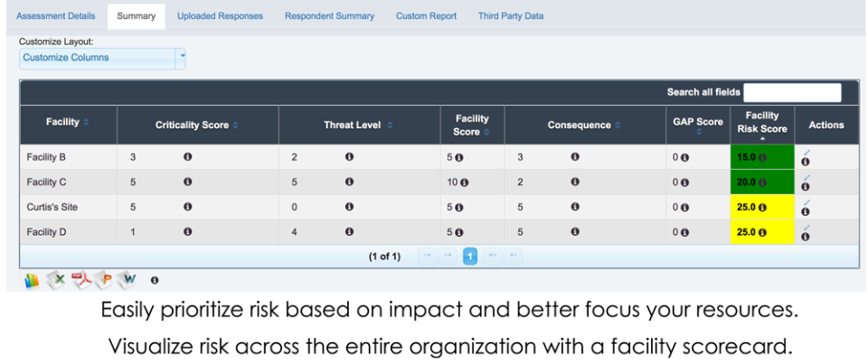Go to the Third Party Data tab
Screen dimensions: 868x364
pos(511,16)
